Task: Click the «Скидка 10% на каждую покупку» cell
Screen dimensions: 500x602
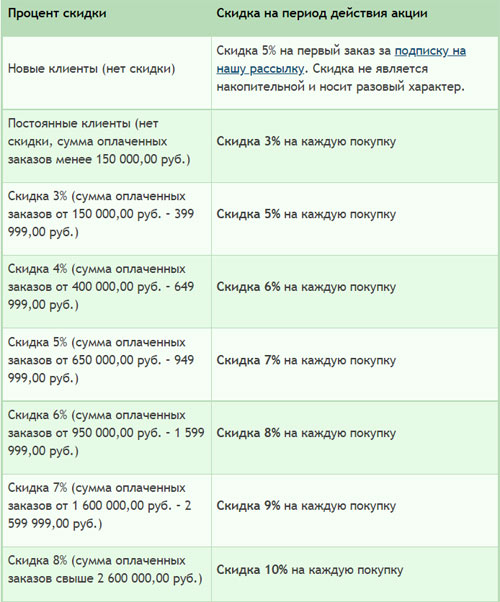Action: (355, 574)
